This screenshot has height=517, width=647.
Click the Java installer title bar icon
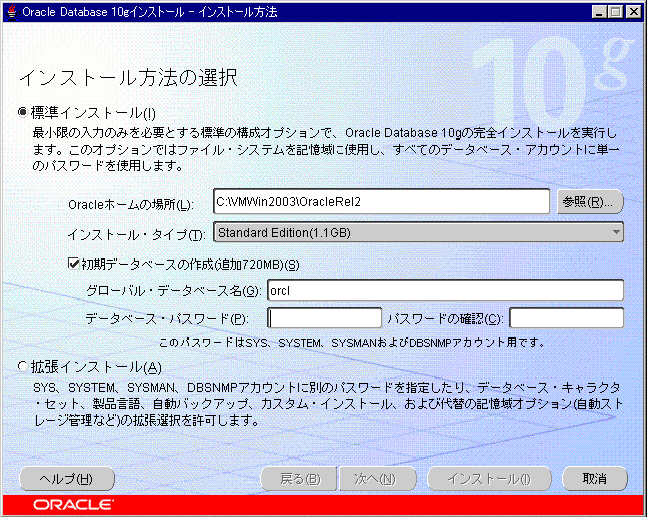click(13, 12)
